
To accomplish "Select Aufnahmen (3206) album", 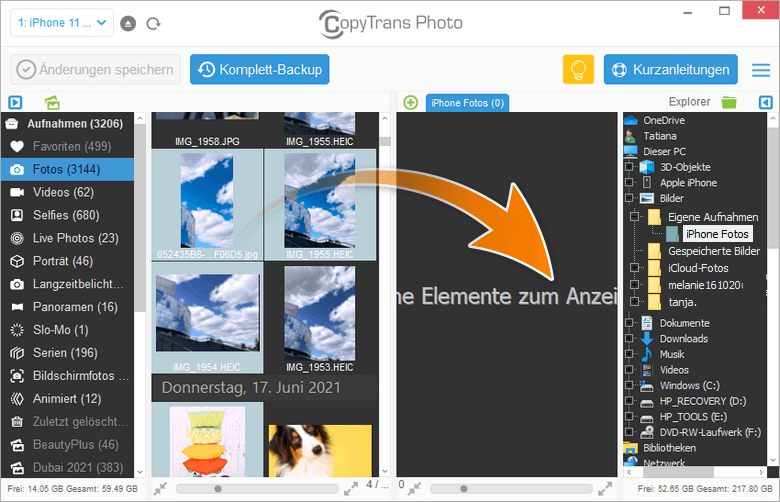I will tap(68, 123).
